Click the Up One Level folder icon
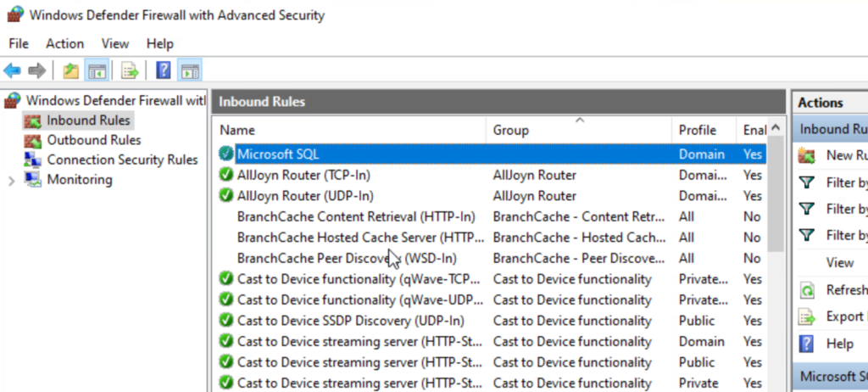868x392 pixels. click(x=71, y=70)
